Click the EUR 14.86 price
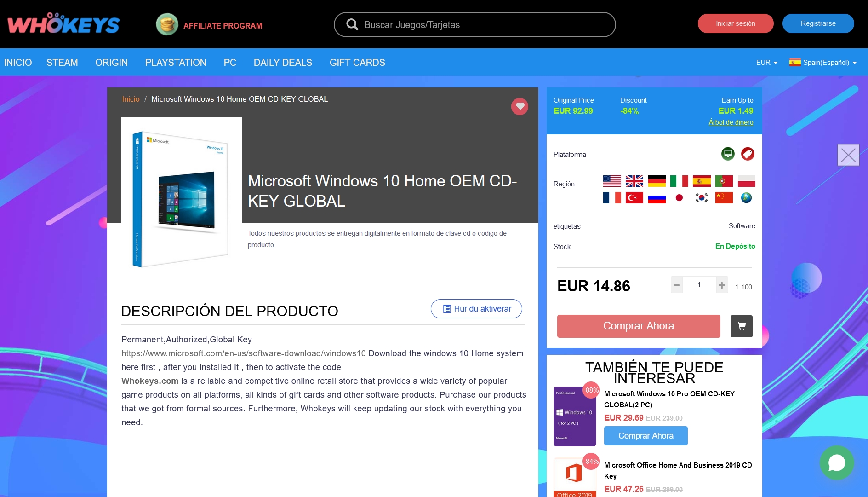868x497 pixels. coord(594,286)
